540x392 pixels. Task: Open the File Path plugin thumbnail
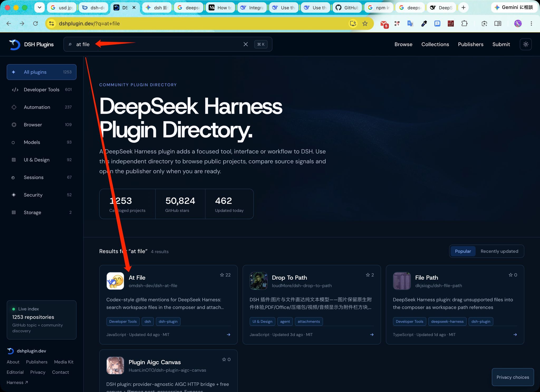402,281
